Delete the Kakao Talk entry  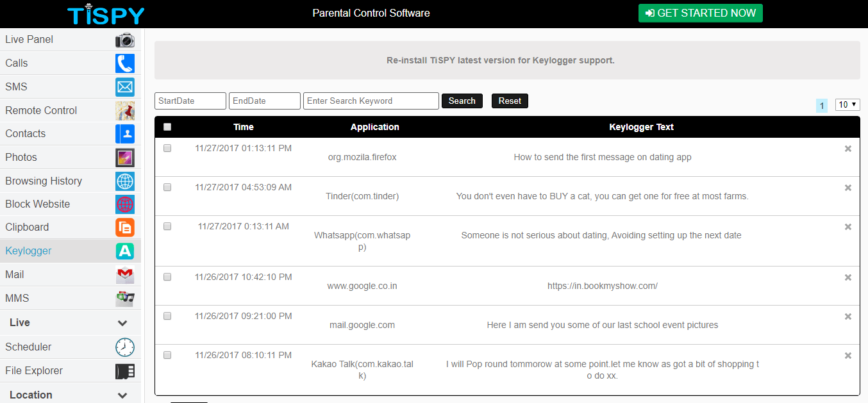(848, 356)
